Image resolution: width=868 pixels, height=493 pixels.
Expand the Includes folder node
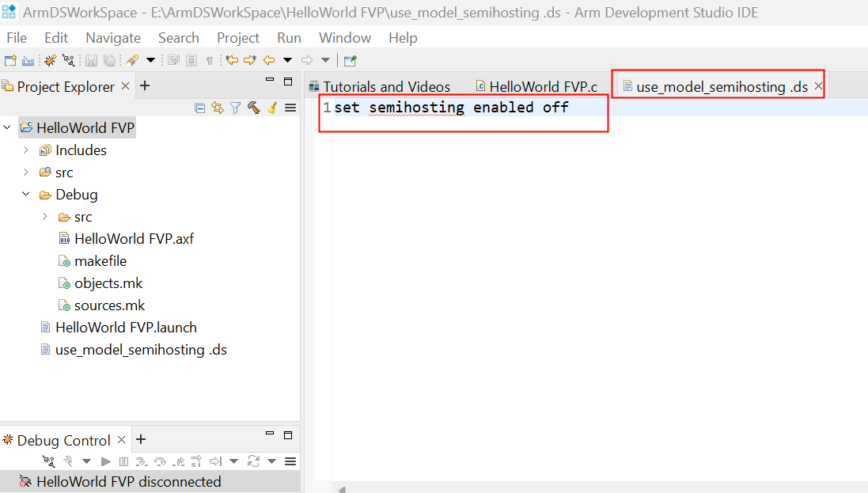(x=26, y=150)
